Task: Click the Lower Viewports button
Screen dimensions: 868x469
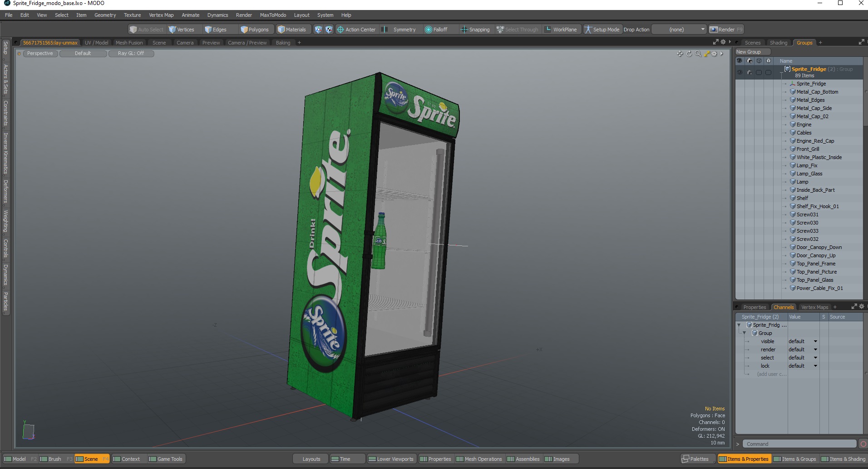Action: (391, 459)
